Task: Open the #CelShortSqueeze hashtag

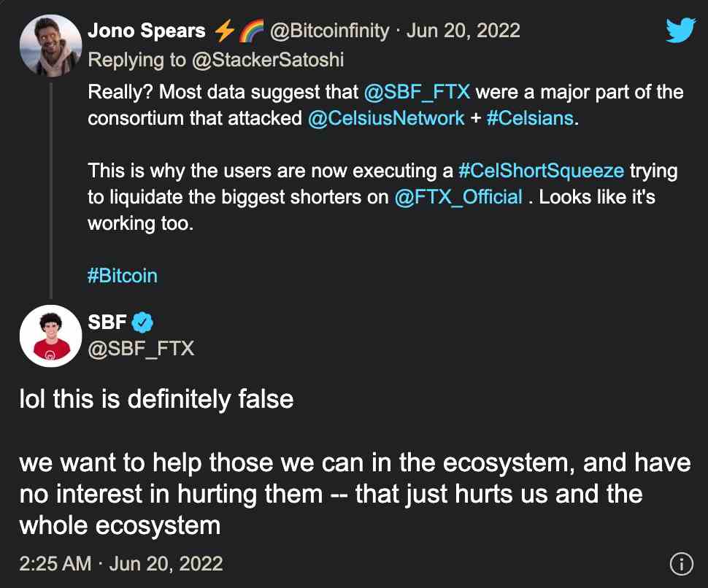Action: coord(541,171)
